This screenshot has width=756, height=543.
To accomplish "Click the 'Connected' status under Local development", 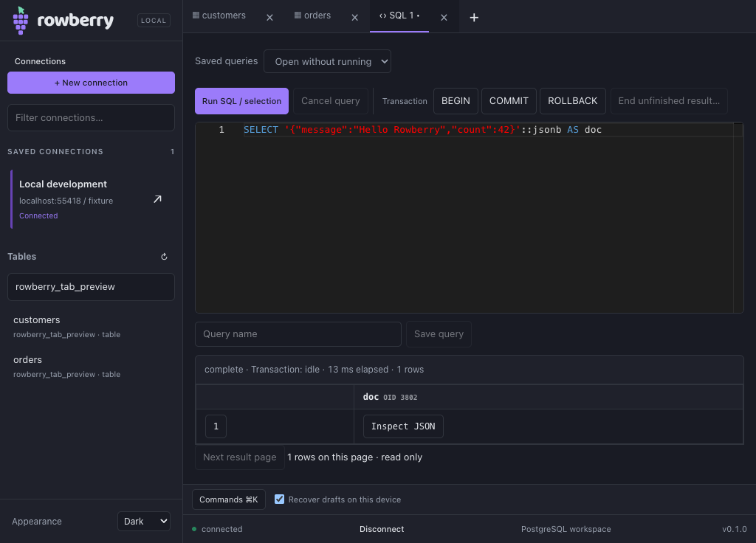I will [x=38, y=216].
